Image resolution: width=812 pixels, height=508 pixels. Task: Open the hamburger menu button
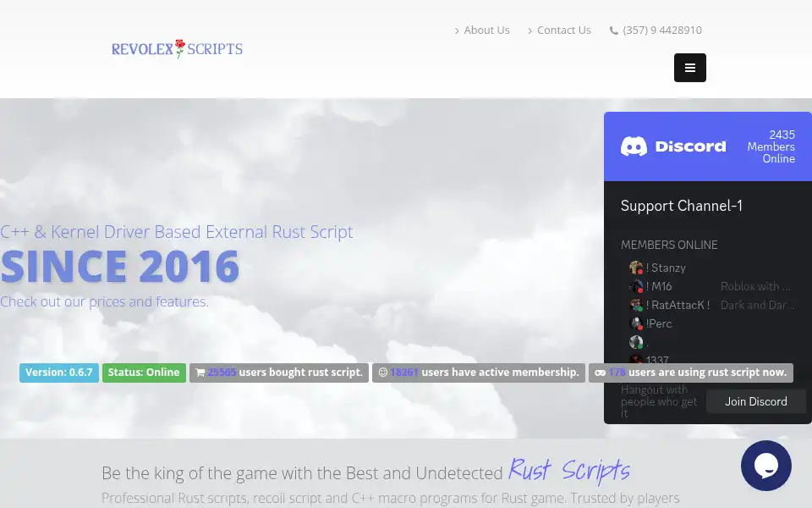click(x=690, y=68)
